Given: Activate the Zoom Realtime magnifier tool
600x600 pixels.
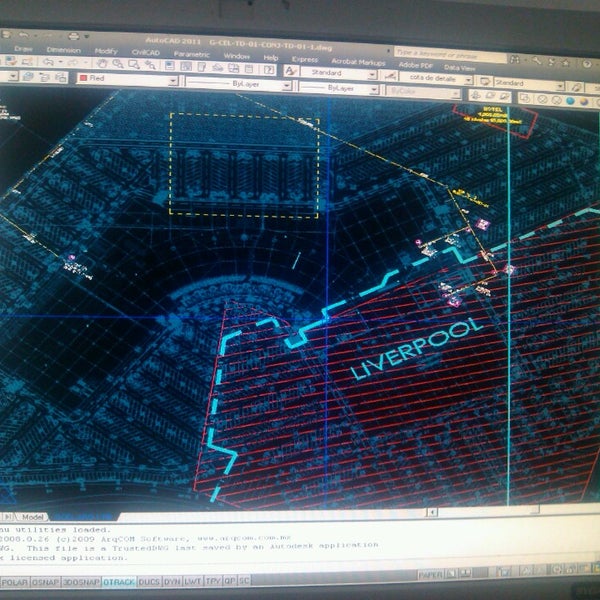Looking at the screenshot, I should click(118, 64).
